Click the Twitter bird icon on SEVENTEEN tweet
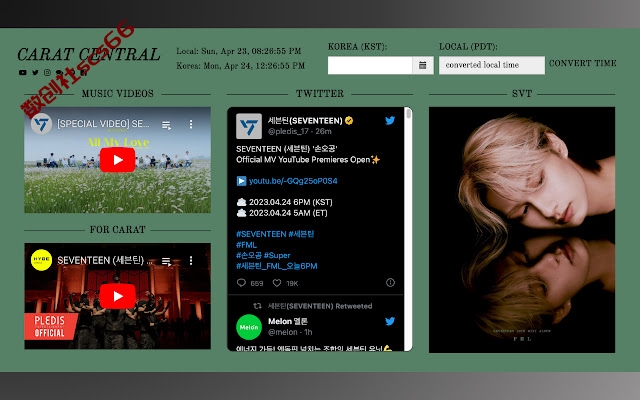The width and height of the screenshot is (640, 400). coord(390,120)
